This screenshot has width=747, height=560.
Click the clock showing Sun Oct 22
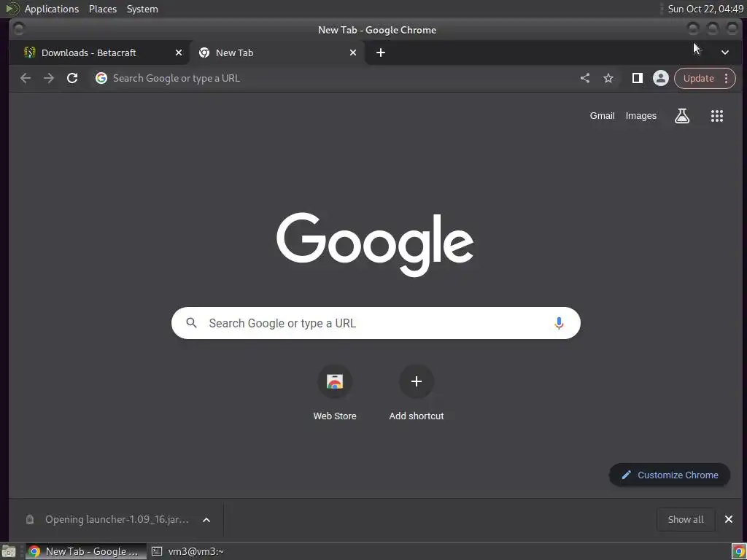click(x=705, y=9)
